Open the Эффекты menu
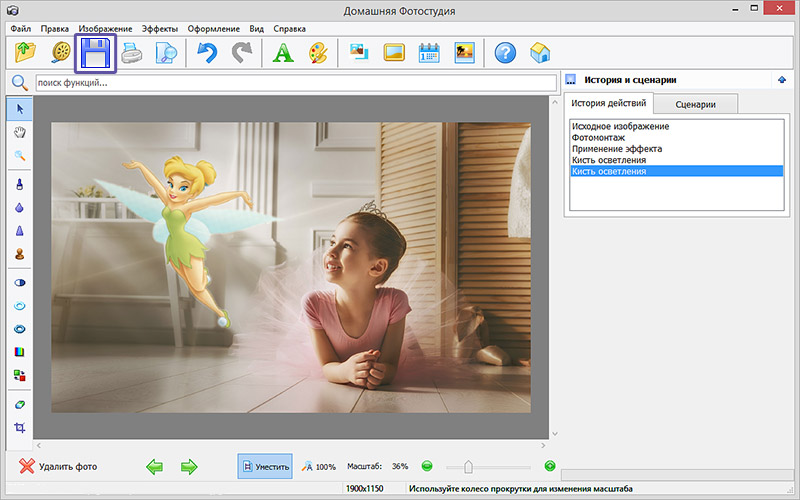Image resolution: width=800 pixels, height=500 pixels. [x=161, y=29]
